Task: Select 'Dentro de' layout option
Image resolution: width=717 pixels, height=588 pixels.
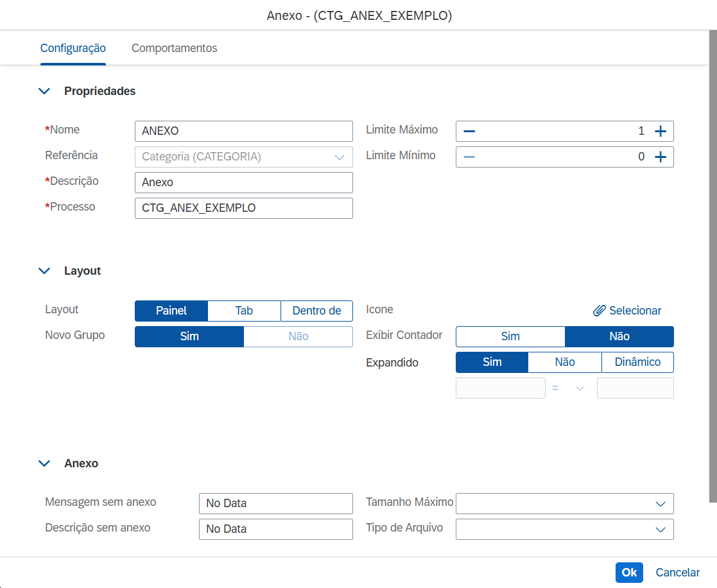Action: (316, 311)
